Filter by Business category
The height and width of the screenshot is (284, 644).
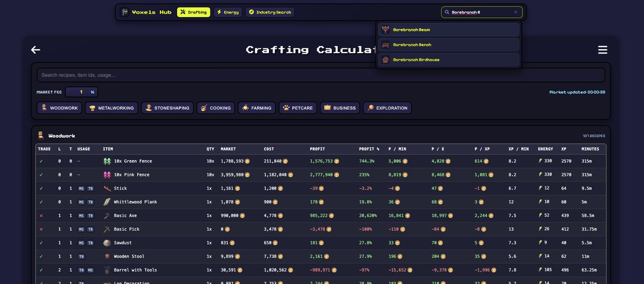340,108
